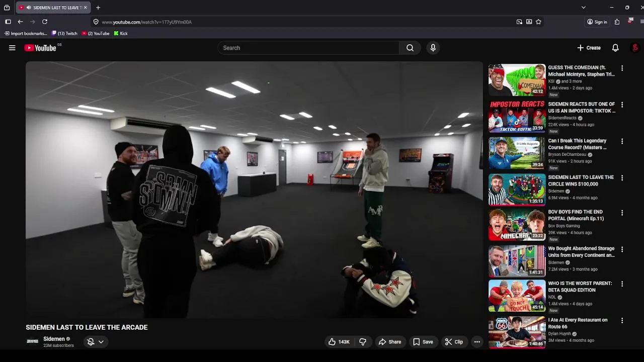The height and width of the screenshot is (362, 644).
Task: Toggle the browser sidebar panel
Action: (x=8, y=22)
